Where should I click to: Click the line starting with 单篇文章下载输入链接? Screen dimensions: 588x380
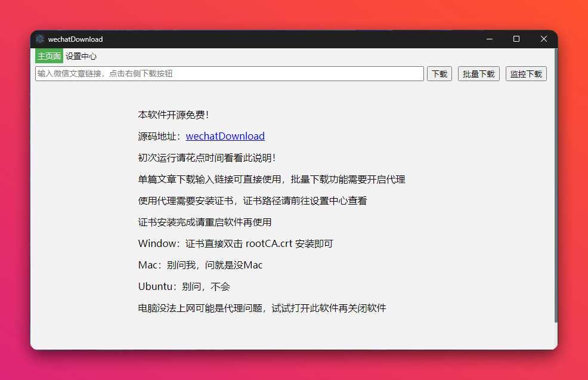(x=271, y=180)
